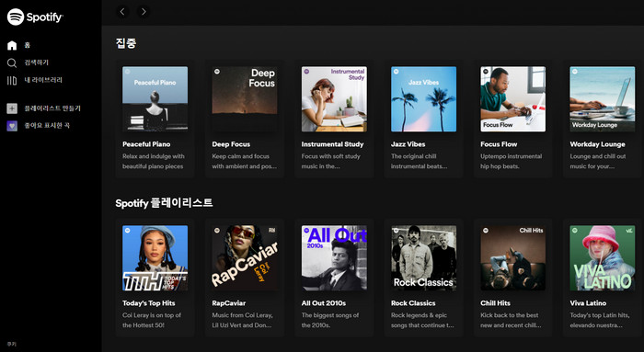The height and width of the screenshot is (352, 644).
Task: Click the Chill Hits title text
Action: point(495,303)
